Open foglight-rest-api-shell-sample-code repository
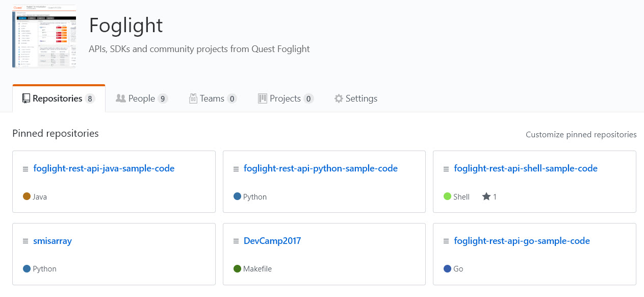Image resolution: width=644 pixels, height=297 pixels. [526, 168]
